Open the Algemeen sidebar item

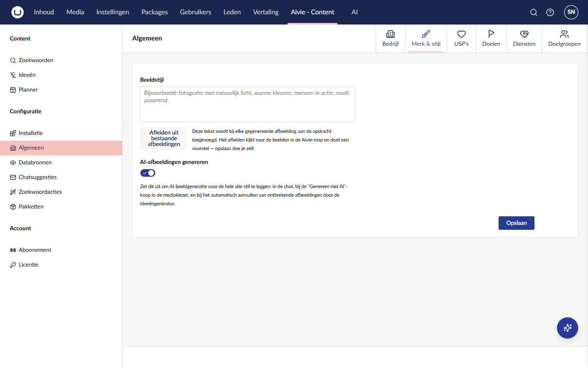(x=61, y=148)
